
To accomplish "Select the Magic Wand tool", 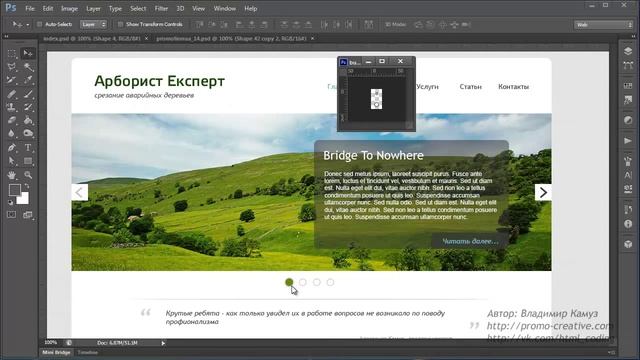I will [x=28, y=67].
